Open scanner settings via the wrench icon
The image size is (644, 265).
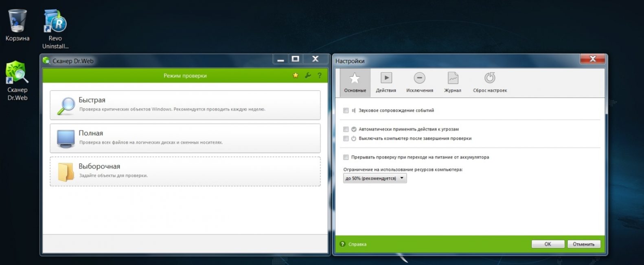[308, 75]
